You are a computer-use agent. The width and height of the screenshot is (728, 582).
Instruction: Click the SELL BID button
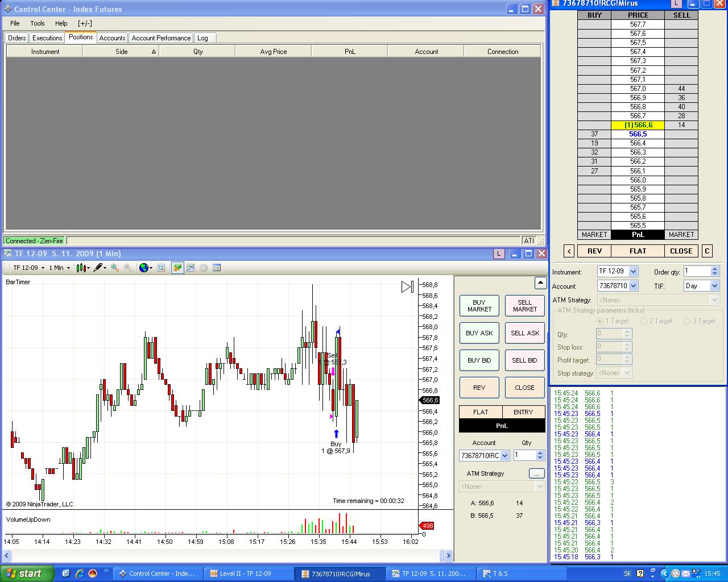tap(525, 360)
